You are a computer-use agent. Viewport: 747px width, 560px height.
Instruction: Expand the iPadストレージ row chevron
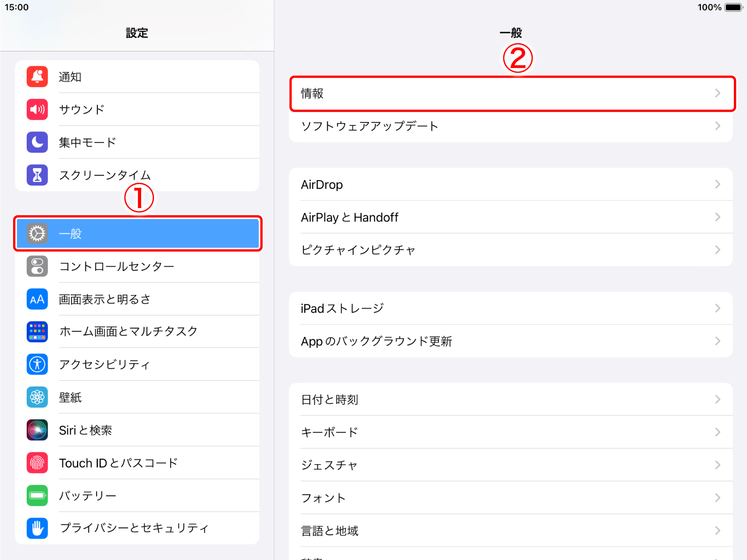pos(718,308)
